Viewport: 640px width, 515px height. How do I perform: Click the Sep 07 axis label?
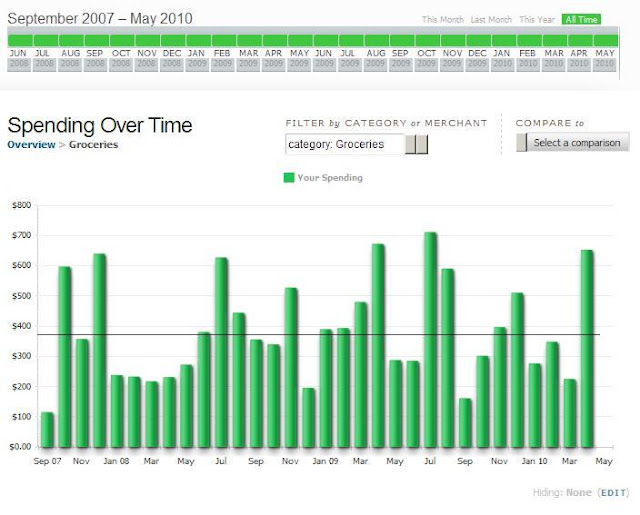click(x=47, y=461)
